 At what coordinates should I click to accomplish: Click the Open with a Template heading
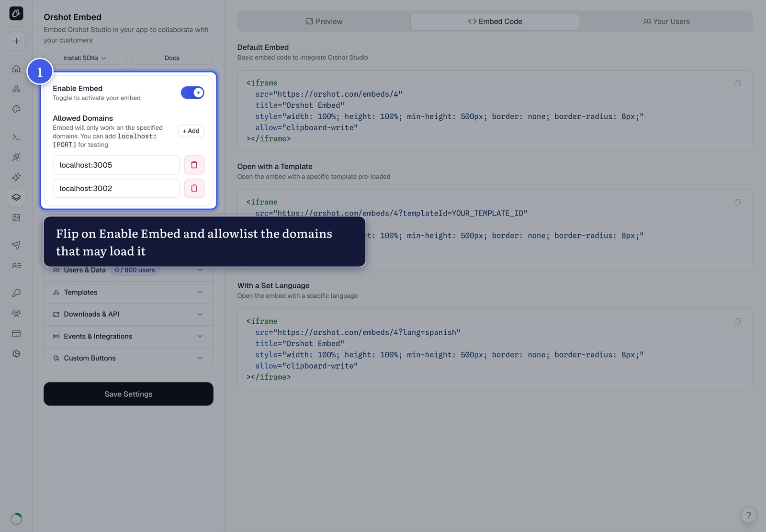275,167
